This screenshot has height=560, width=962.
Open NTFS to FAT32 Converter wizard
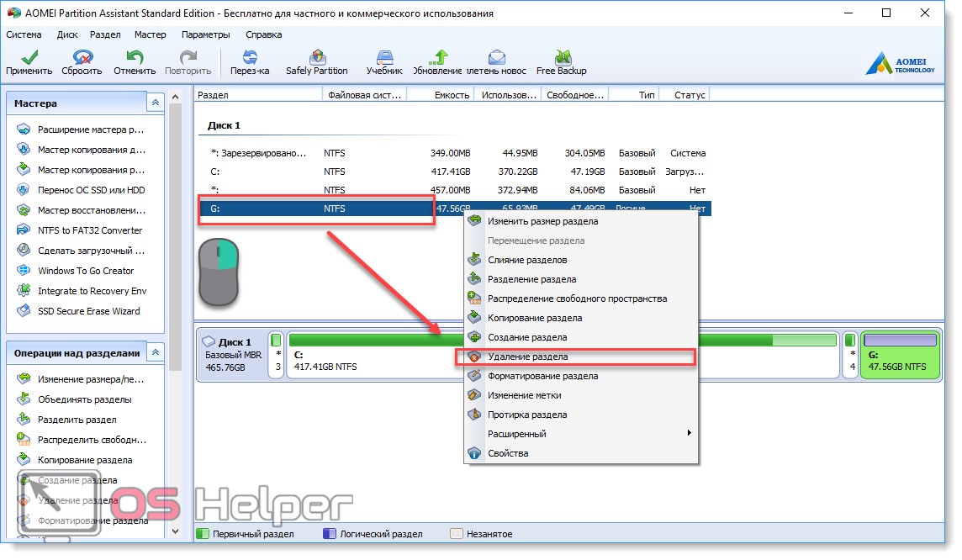click(x=89, y=230)
